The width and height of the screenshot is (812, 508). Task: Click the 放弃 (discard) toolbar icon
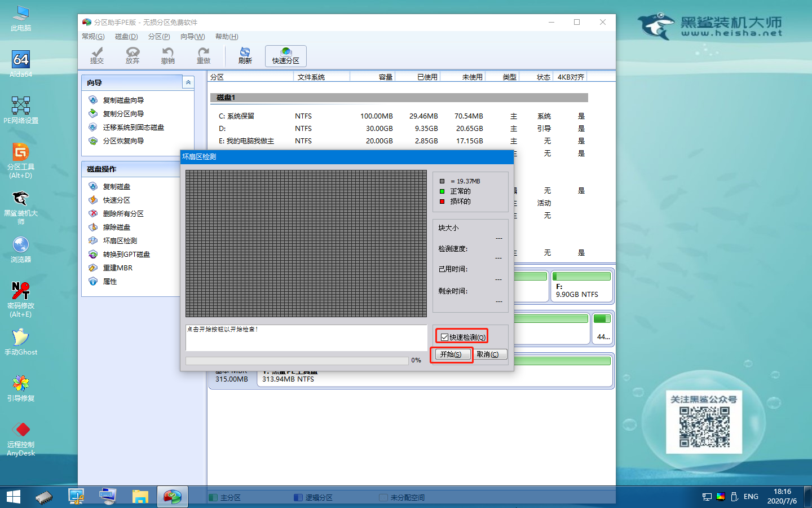pyautogui.click(x=133, y=56)
